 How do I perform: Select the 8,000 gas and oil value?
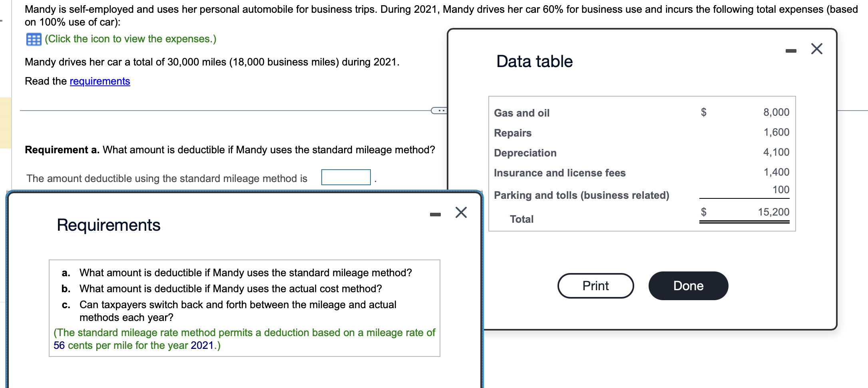pos(776,112)
